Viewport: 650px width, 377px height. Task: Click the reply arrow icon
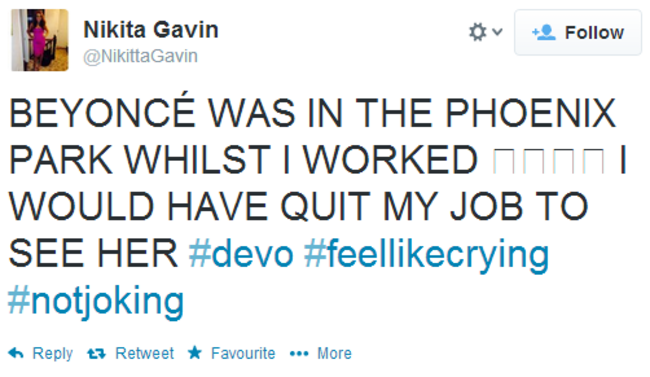pos(16,353)
